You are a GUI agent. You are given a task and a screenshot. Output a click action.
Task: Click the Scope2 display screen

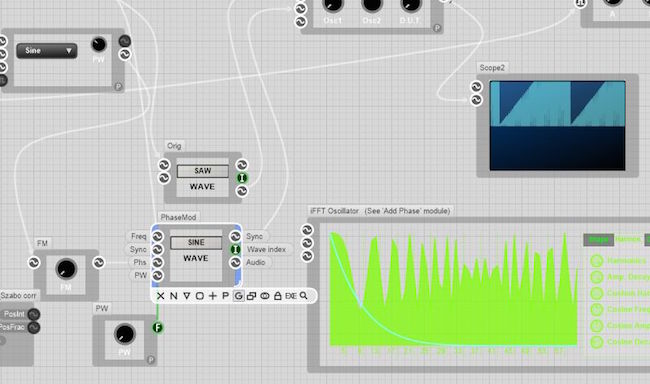tap(558, 125)
